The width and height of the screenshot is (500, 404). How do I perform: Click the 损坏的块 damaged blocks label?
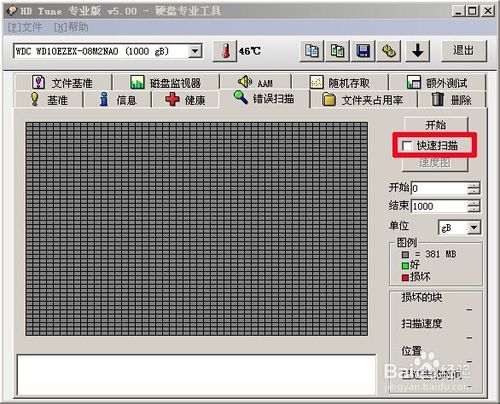422,297
